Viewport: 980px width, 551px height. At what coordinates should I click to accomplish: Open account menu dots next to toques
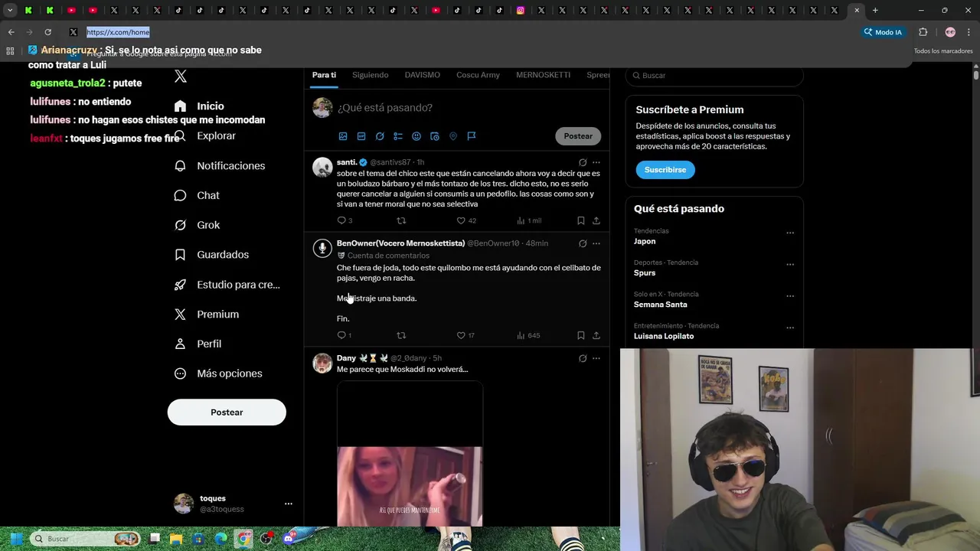[x=289, y=504]
